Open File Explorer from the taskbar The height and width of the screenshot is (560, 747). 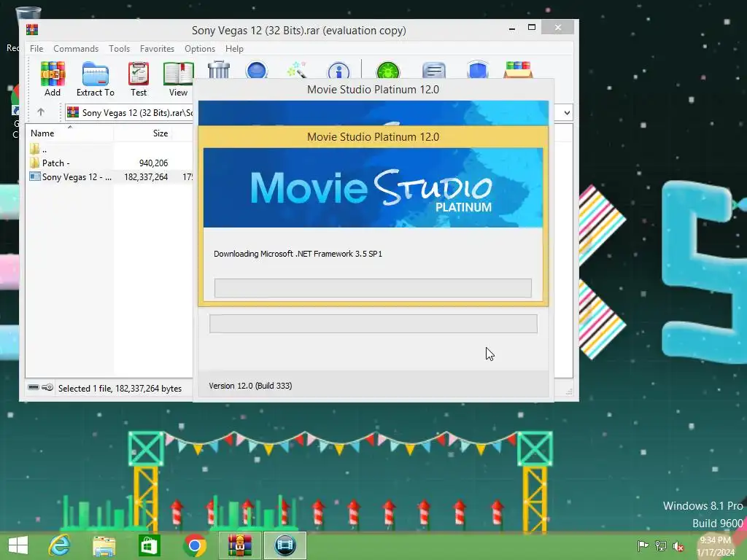pos(104,545)
